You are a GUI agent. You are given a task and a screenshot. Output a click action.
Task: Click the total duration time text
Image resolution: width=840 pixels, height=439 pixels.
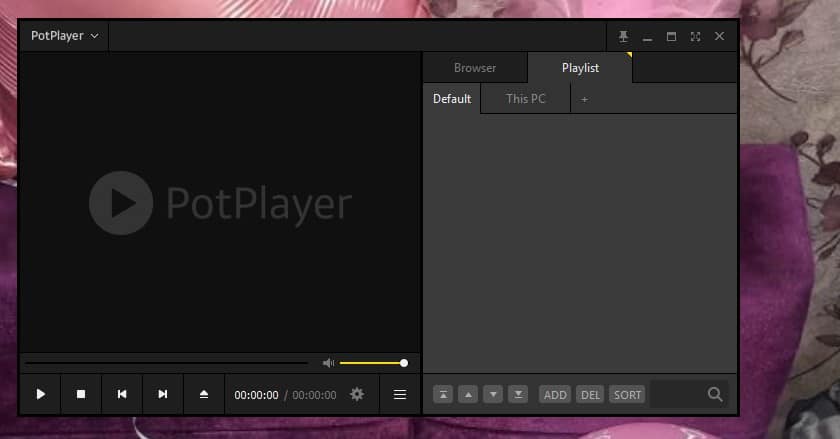314,395
